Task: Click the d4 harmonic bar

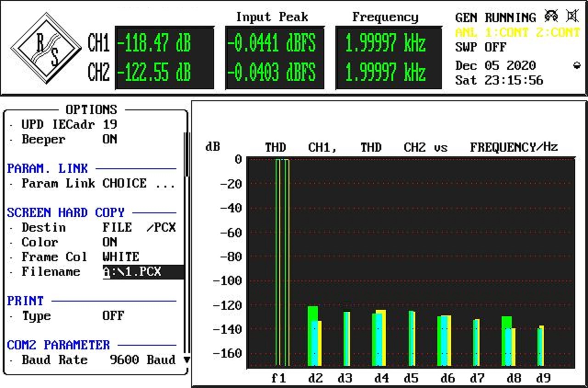Action: [x=379, y=338]
